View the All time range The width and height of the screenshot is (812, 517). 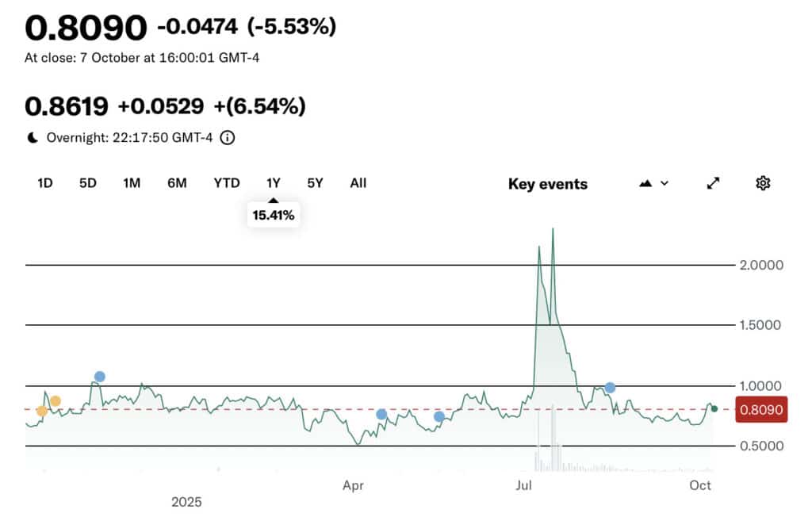point(358,183)
